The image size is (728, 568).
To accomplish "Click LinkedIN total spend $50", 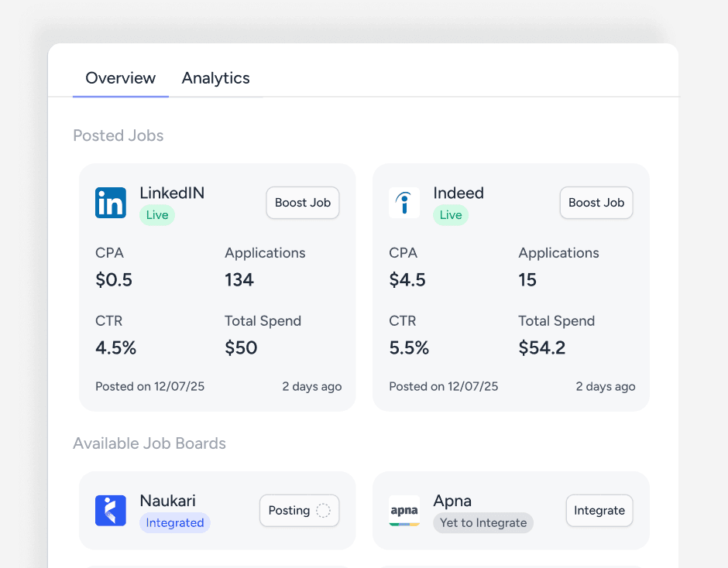I will pos(241,347).
